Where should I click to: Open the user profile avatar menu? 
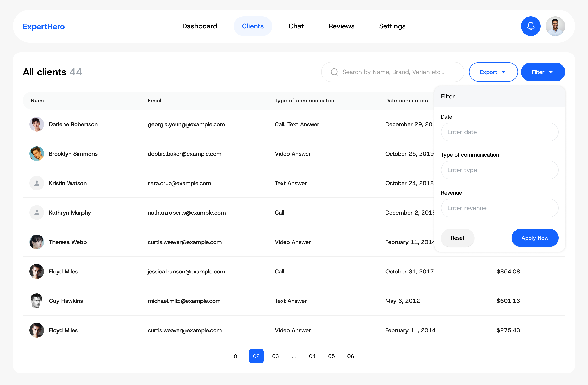coord(555,26)
